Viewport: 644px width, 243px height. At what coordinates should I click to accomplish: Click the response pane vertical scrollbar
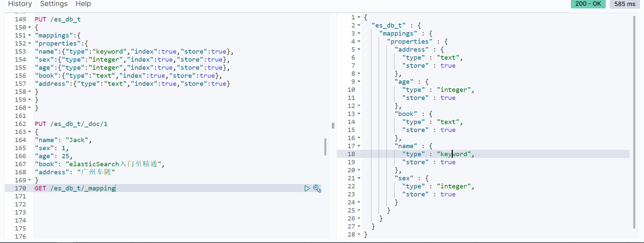click(x=634, y=122)
